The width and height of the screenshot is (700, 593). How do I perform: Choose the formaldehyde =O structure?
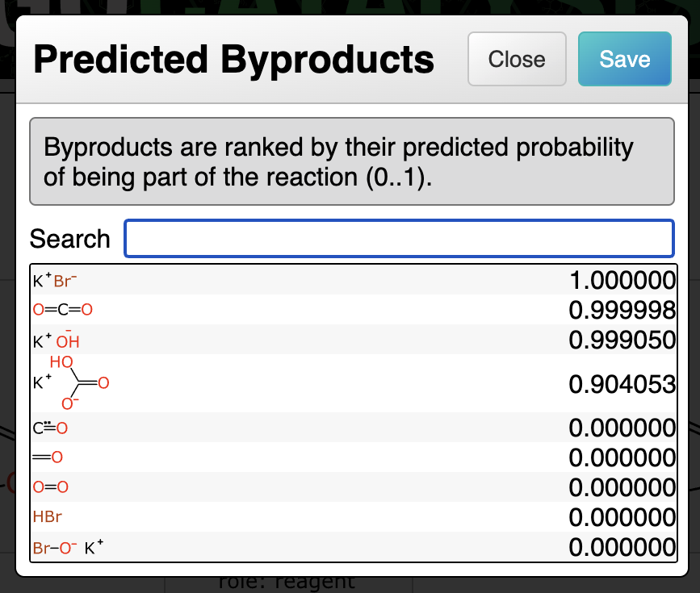pyautogui.click(x=48, y=457)
